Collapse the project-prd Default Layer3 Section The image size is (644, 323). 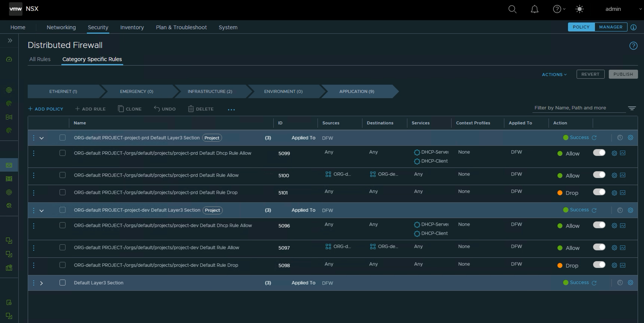[42, 138]
